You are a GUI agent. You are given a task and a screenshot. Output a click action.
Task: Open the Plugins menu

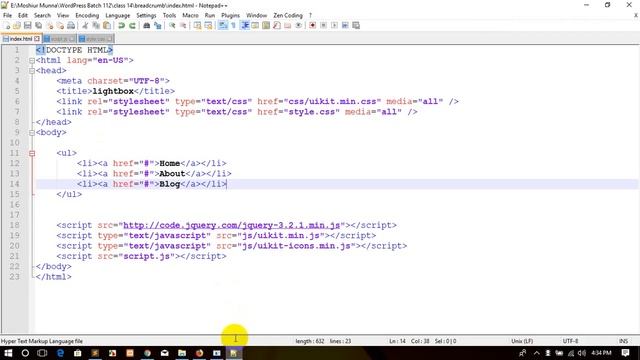click(x=231, y=15)
